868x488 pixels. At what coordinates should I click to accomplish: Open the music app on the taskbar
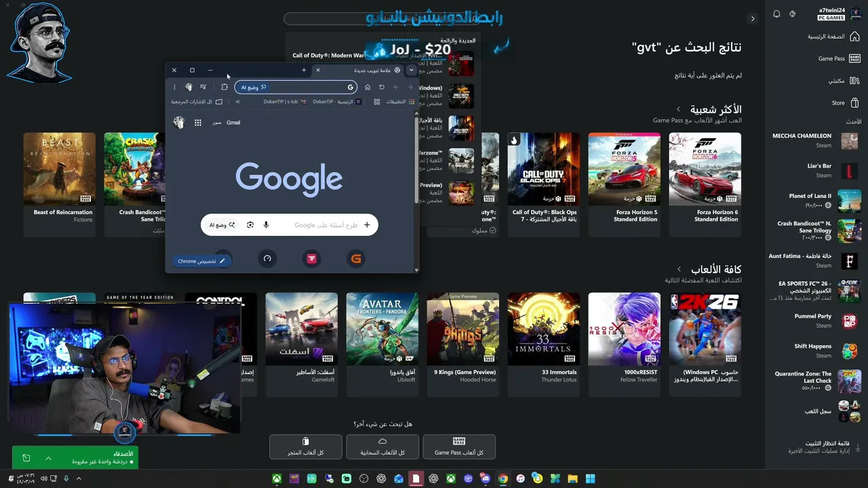pyautogui.click(x=520, y=479)
